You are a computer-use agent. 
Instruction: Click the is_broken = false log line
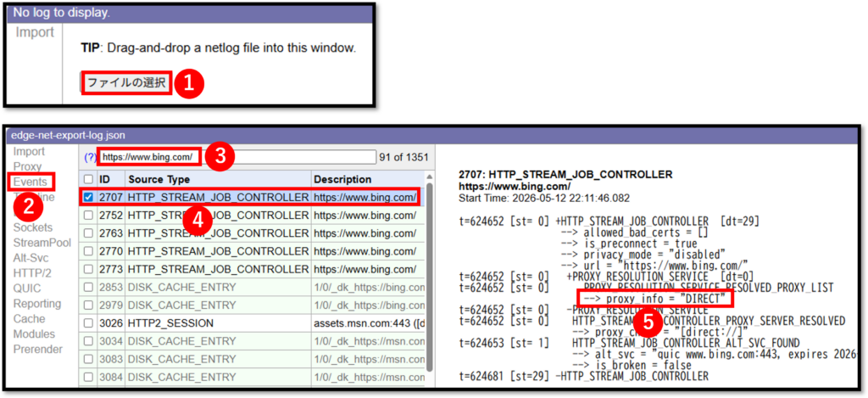point(632,365)
